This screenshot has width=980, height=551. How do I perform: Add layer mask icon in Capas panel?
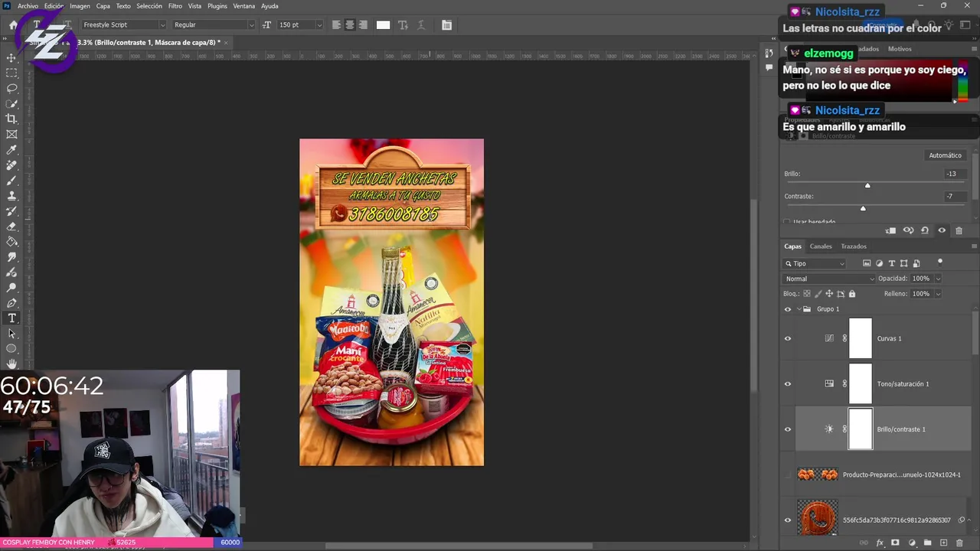point(895,543)
